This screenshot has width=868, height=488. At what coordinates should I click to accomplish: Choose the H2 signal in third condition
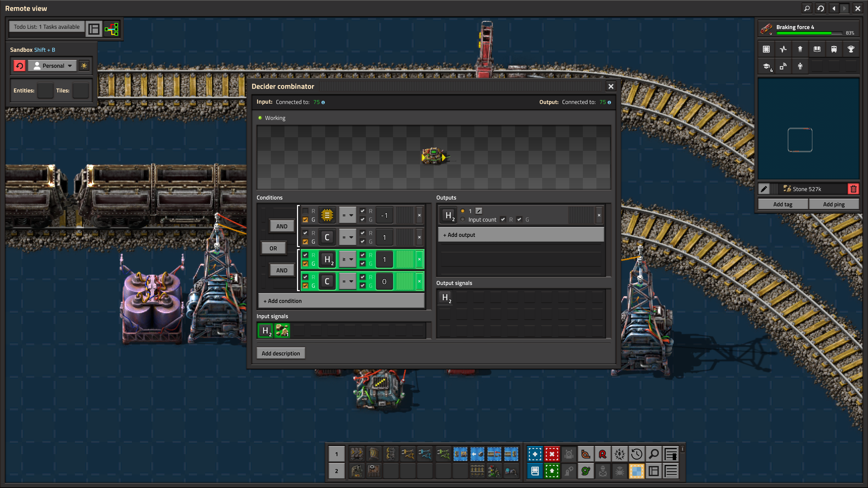coord(327,259)
